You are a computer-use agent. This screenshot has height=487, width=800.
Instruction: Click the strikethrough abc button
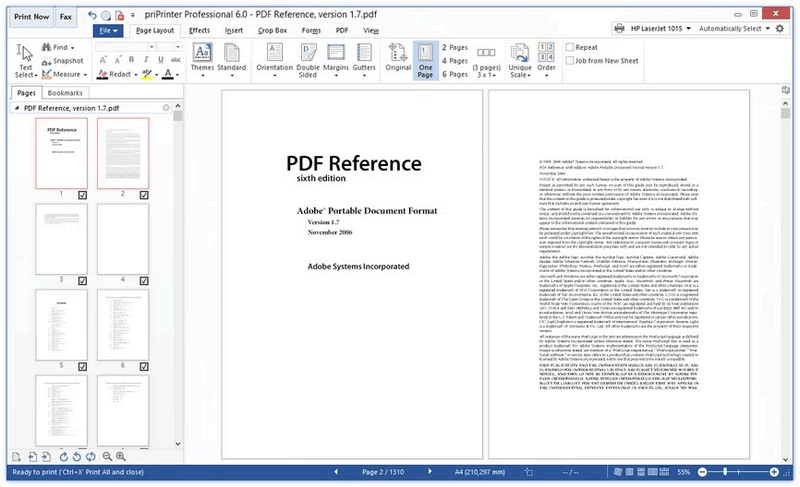176,60
